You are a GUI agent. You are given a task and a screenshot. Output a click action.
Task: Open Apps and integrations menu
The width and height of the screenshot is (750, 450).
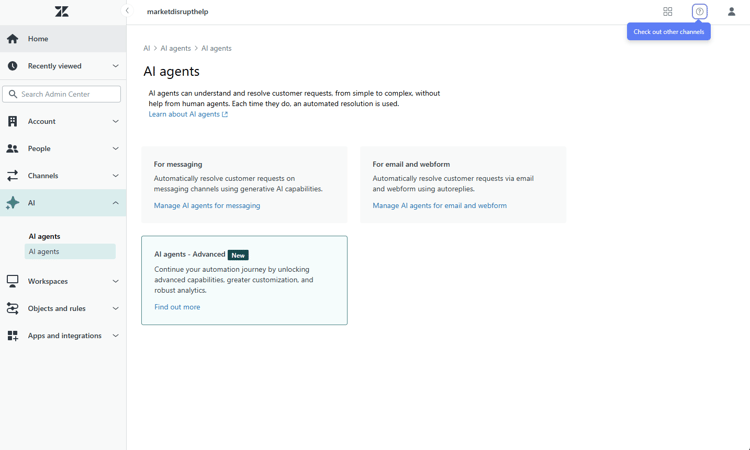point(65,336)
